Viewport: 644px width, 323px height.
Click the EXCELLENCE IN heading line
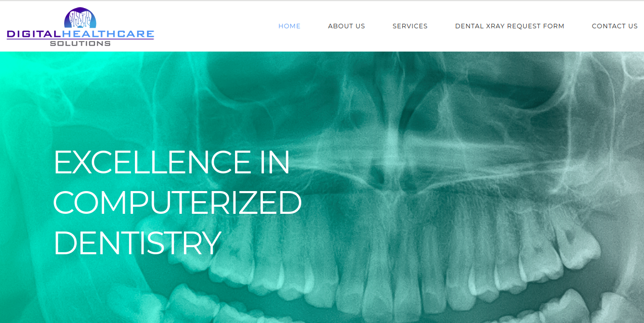coord(171,162)
